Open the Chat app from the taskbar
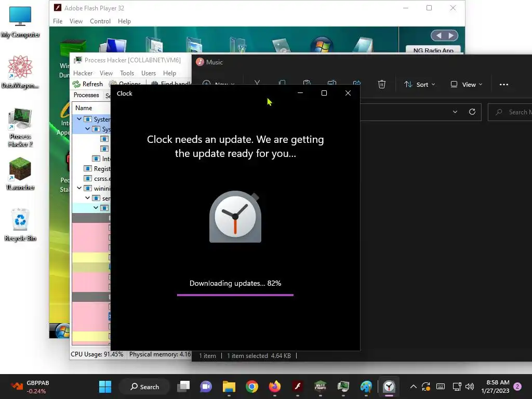The width and height of the screenshot is (532, 399). point(206,387)
